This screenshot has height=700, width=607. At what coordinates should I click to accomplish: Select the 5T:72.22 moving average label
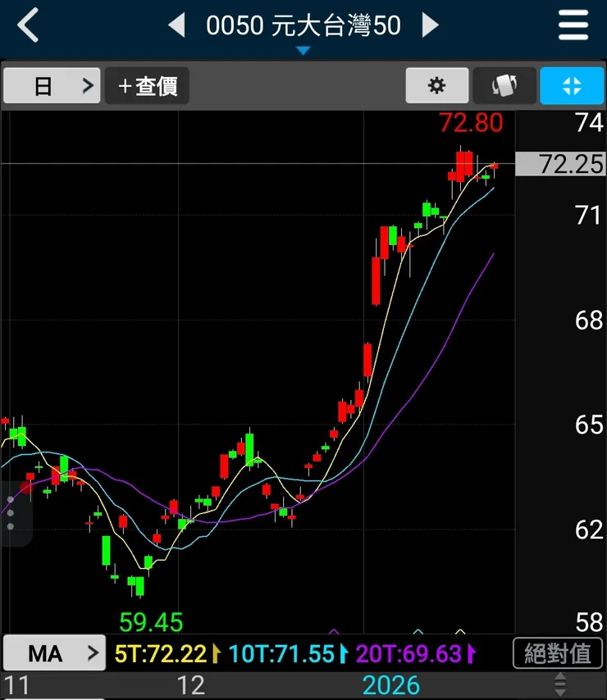160,654
